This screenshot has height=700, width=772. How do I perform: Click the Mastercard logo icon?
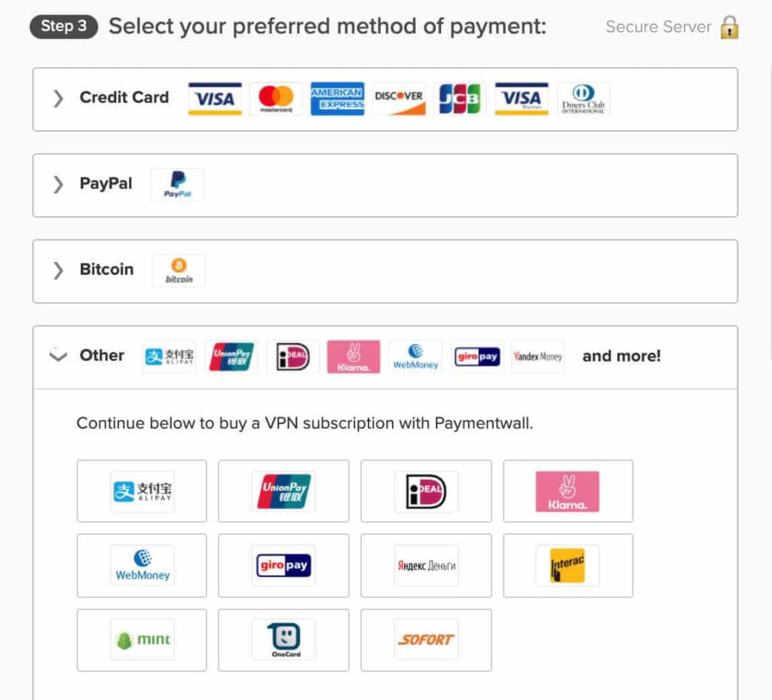tap(276, 99)
